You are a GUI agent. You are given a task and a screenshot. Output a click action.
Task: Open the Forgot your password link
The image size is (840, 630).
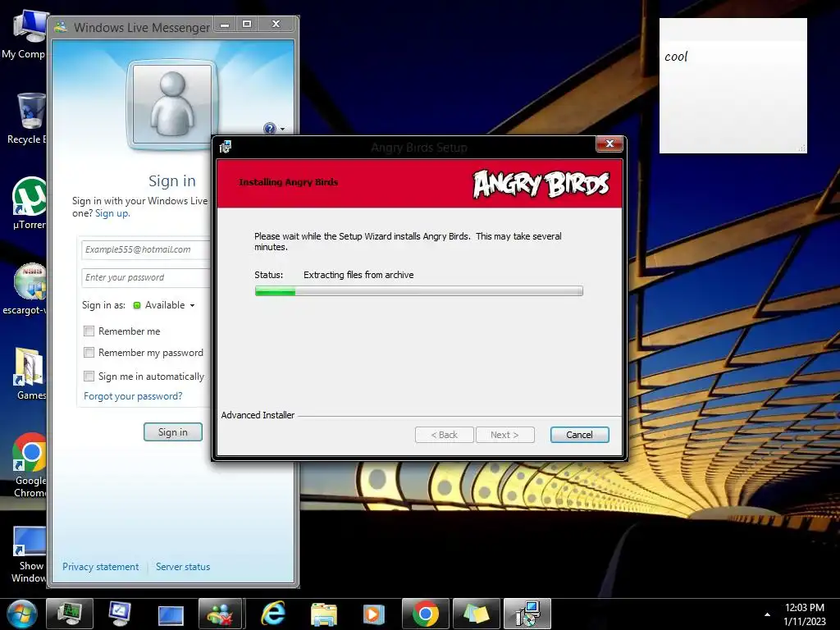click(133, 396)
